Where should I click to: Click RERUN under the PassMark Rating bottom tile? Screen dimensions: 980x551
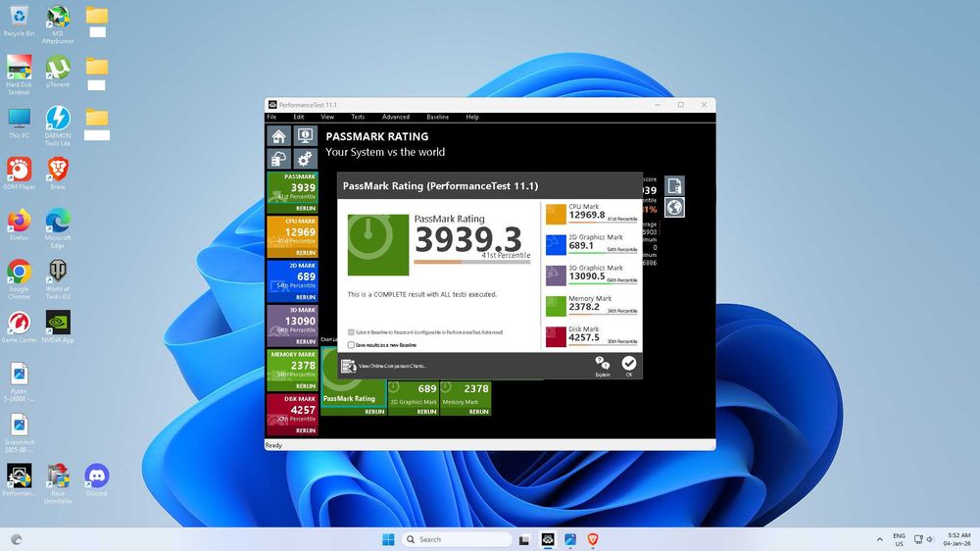(374, 412)
